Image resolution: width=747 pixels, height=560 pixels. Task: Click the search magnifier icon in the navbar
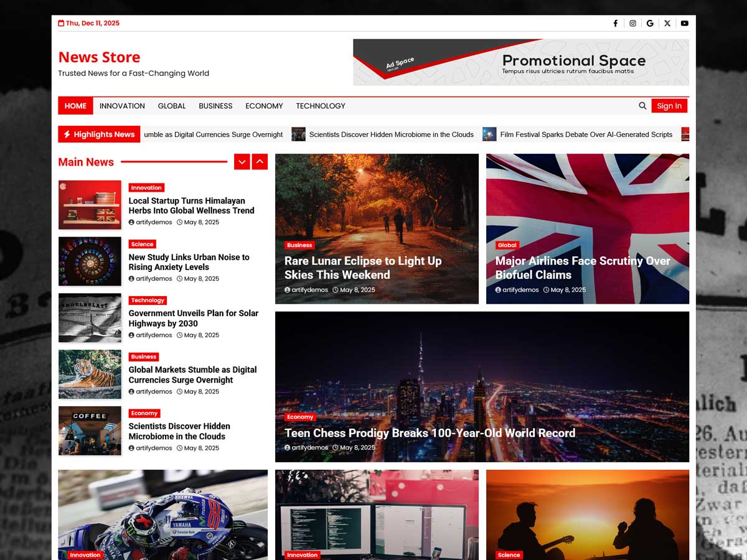click(642, 106)
